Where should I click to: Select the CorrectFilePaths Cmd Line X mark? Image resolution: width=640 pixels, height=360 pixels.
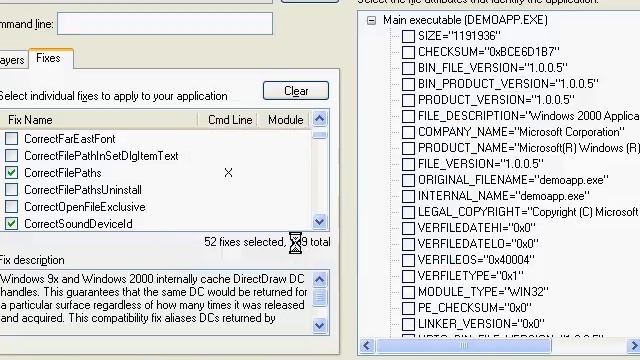pyautogui.click(x=229, y=173)
